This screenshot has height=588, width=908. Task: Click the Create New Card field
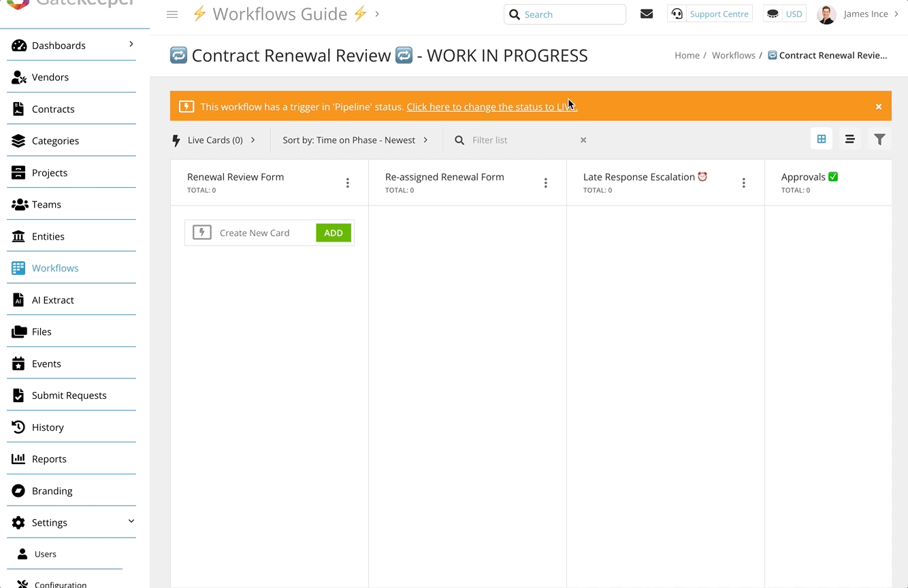255,233
